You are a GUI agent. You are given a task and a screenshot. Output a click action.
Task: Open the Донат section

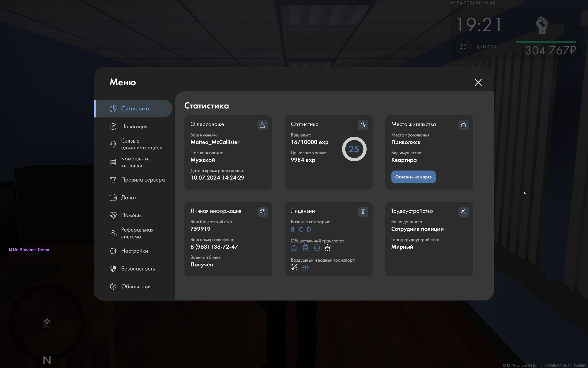click(129, 197)
